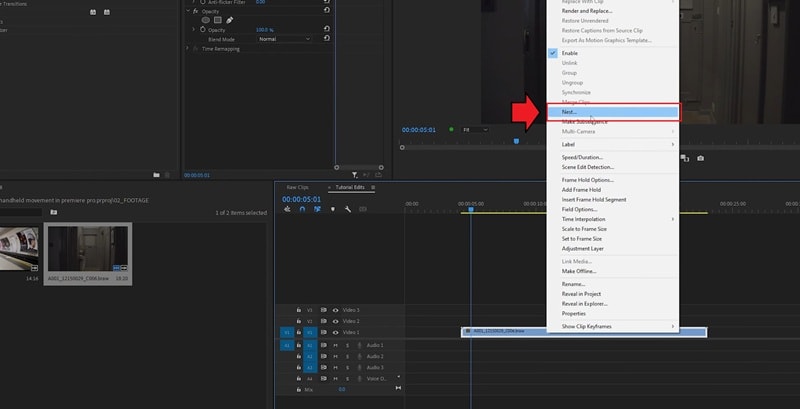Choose Scale to Frame Size
Image resolution: width=800 pixels, height=409 pixels.
[x=612, y=229]
